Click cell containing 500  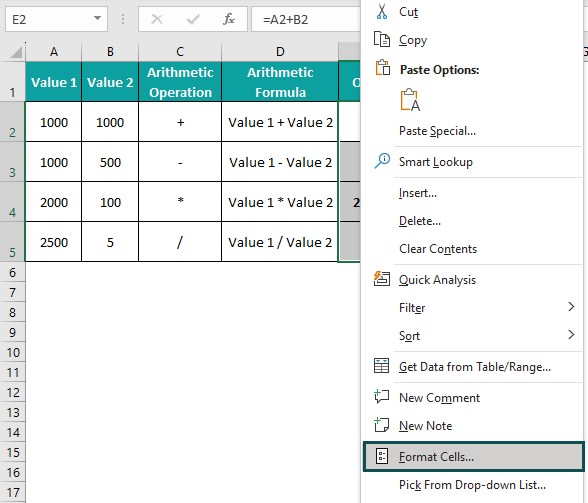pos(110,162)
